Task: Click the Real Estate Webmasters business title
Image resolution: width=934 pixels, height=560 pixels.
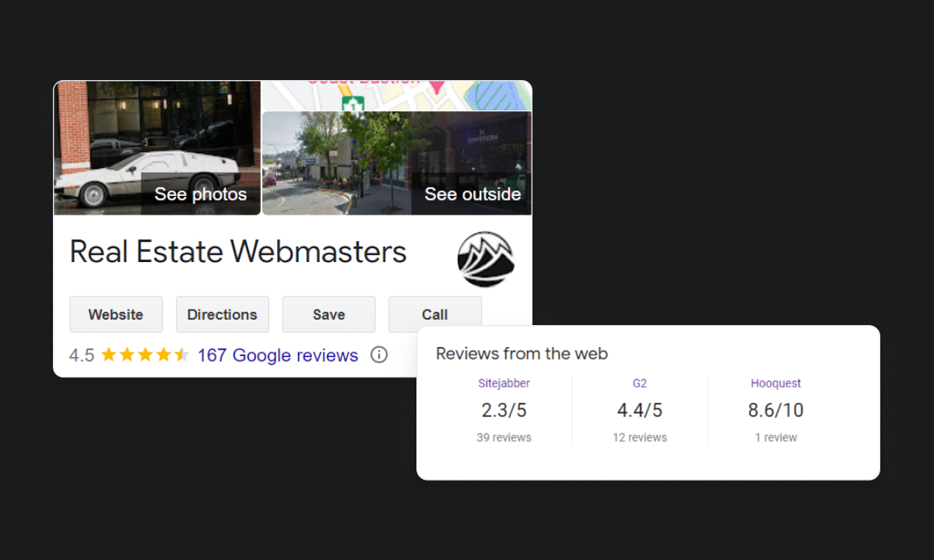Action: 238,252
